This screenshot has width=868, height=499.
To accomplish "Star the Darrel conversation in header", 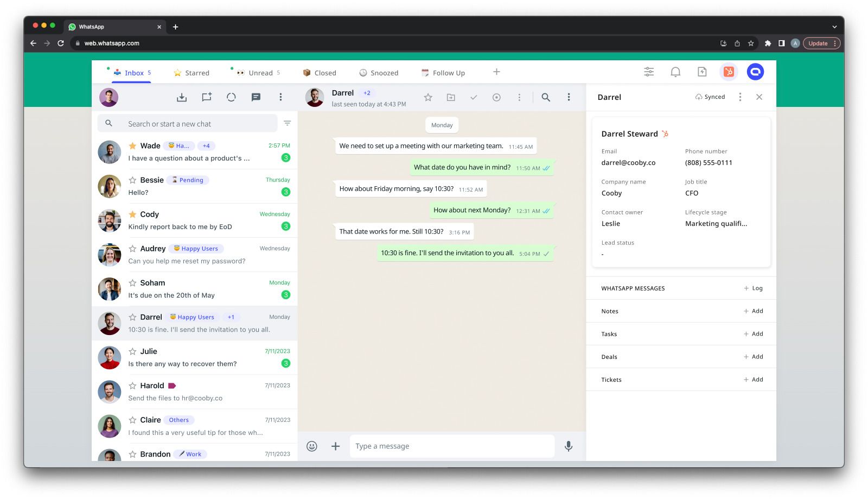I will click(x=428, y=97).
